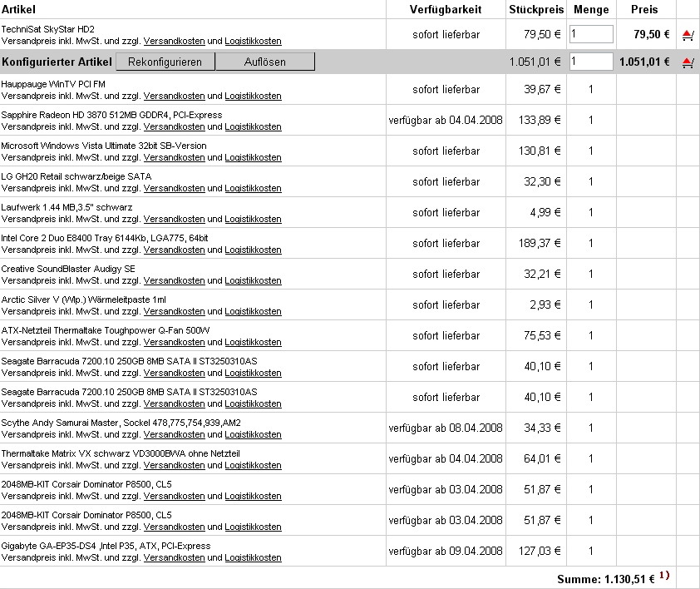This screenshot has height=589, width=700.
Task: Open Versandkosten link under LG GH20 Retail
Action: click(174, 189)
